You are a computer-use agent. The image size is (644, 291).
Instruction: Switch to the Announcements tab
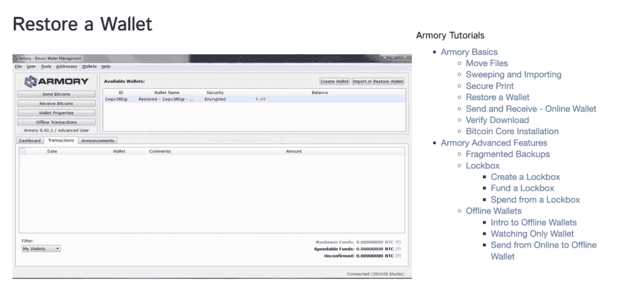click(x=97, y=140)
